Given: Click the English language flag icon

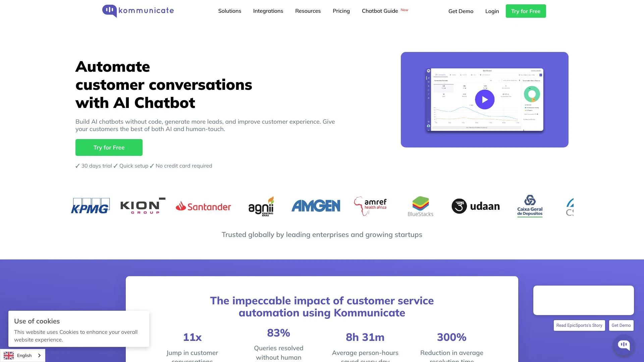Looking at the screenshot, I should (9, 355).
